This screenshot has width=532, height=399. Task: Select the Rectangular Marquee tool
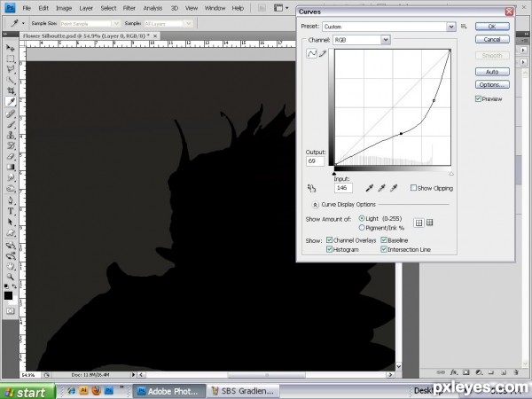pyautogui.click(x=11, y=59)
